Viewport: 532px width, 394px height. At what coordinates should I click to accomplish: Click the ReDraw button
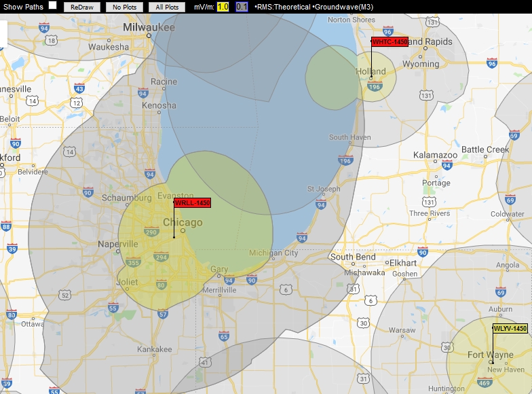coord(81,7)
